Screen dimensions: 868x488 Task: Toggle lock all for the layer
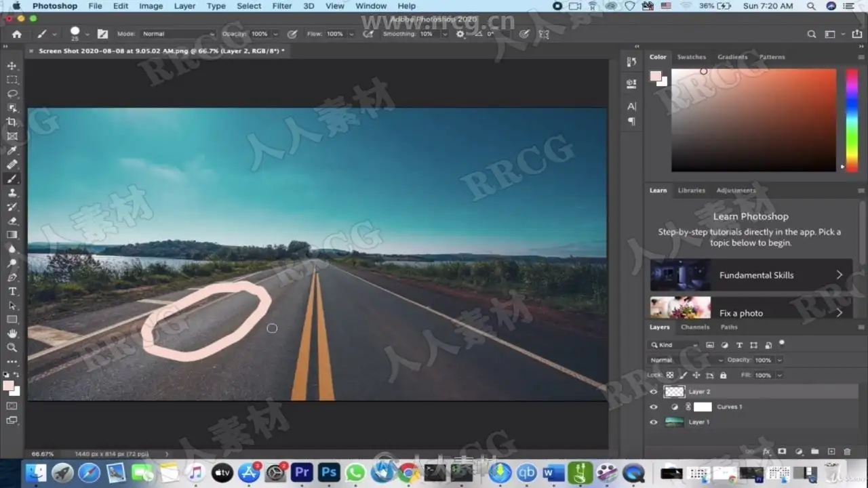pyautogui.click(x=723, y=375)
